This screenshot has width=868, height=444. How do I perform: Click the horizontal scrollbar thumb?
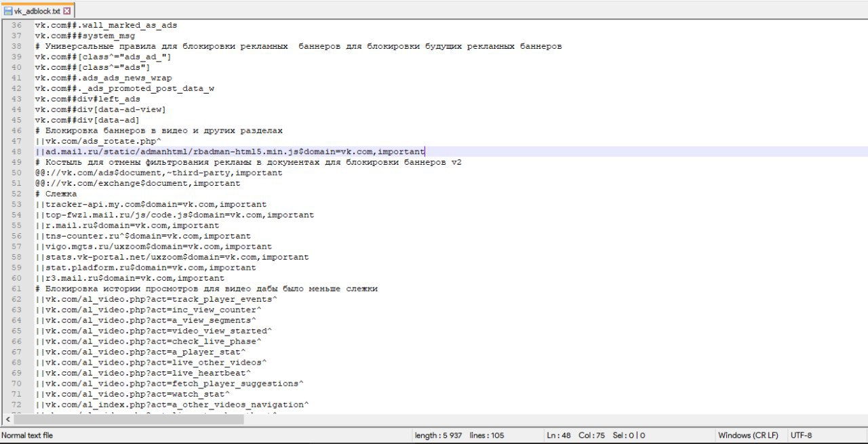[x=128, y=420]
